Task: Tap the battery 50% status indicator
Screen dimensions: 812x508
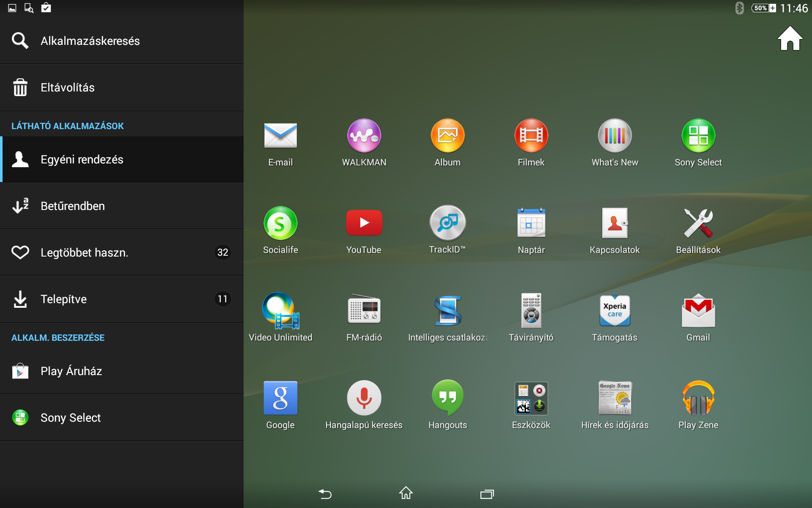Action: click(764, 8)
